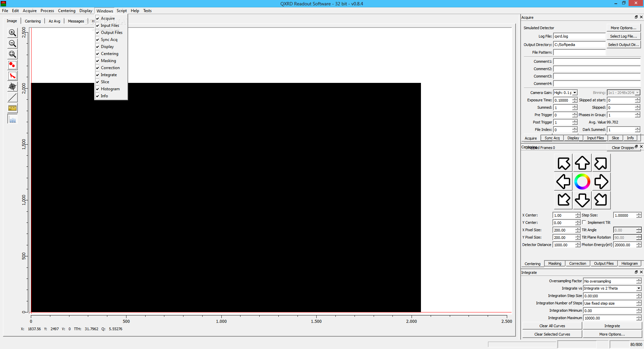
Task: Open the Camera Gain dropdown
Action: click(575, 93)
